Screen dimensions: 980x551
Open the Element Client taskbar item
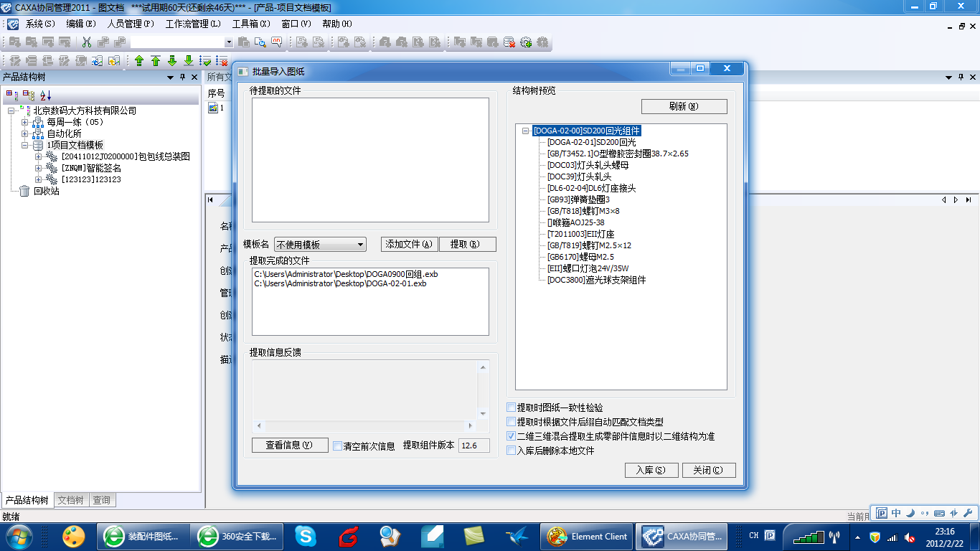pos(587,536)
